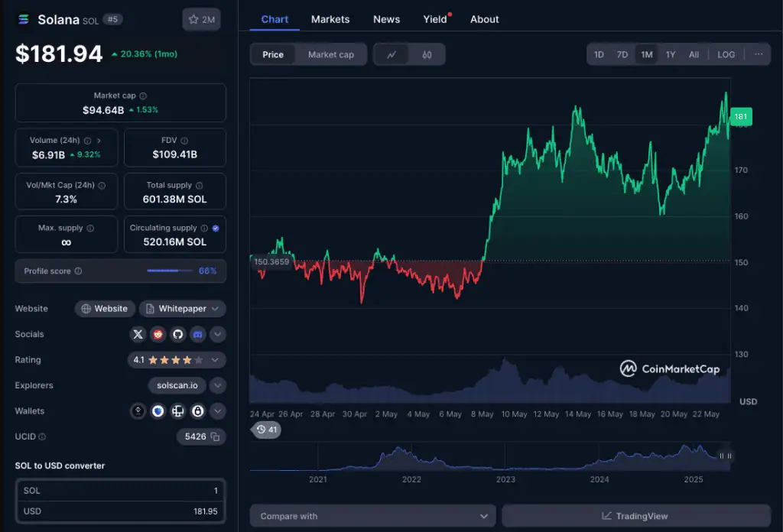Image resolution: width=783 pixels, height=532 pixels.
Task: Open Market cap info tooltip icon
Action: (143, 96)
